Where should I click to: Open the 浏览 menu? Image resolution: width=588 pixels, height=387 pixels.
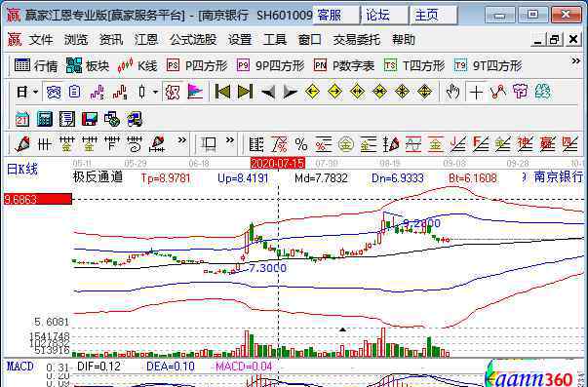point(76,39)
